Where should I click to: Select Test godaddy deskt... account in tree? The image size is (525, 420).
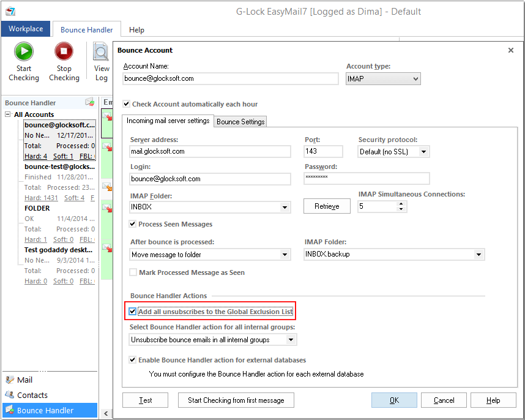58,250
